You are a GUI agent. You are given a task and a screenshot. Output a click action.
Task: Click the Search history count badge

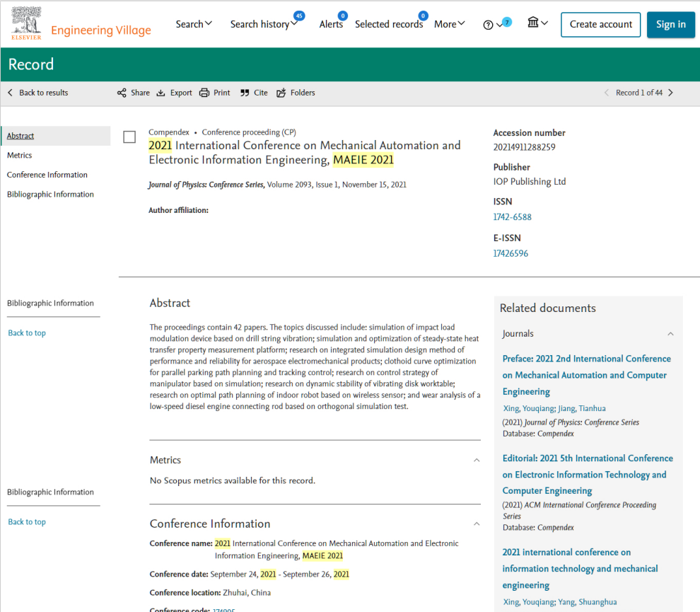tap(299, 16)
